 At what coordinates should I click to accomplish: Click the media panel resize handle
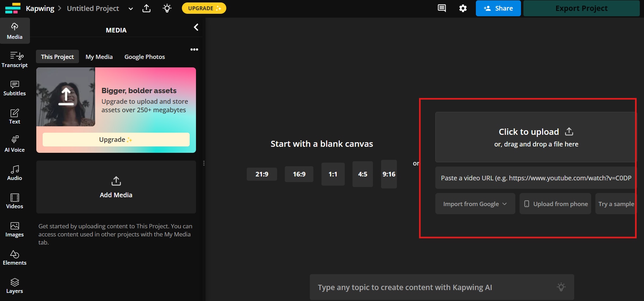click(204, 163)
